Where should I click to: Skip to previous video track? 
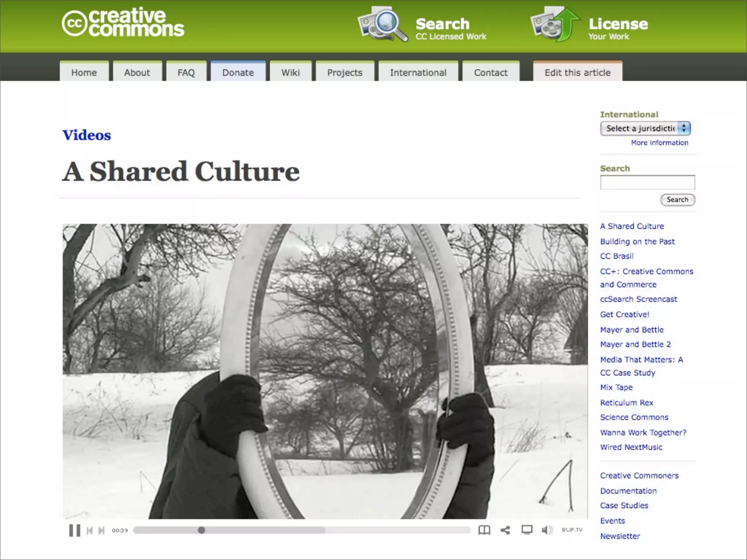pos(90,530)
